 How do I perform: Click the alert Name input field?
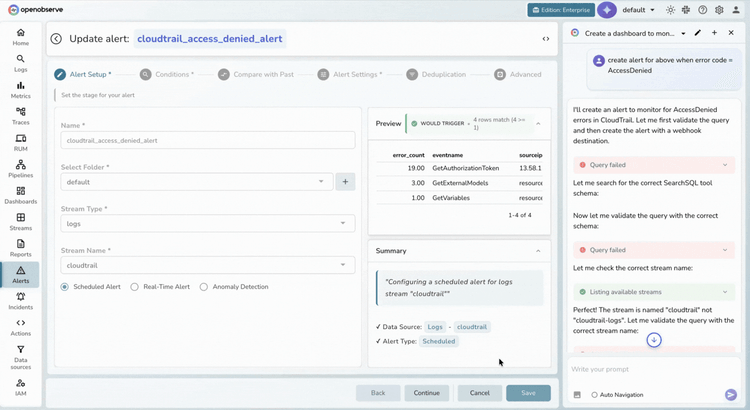pyautogui.click(x=208, y=140)
